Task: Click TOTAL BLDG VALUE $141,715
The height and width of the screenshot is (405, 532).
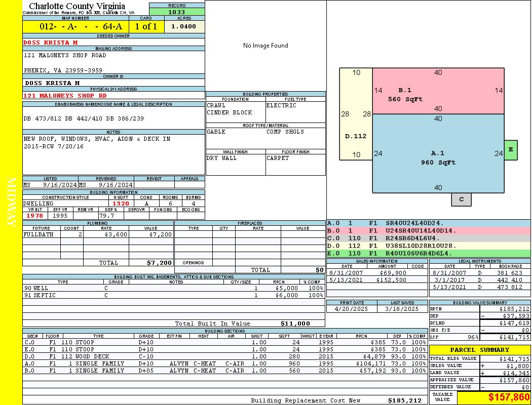Action: [x=514, y=359]
